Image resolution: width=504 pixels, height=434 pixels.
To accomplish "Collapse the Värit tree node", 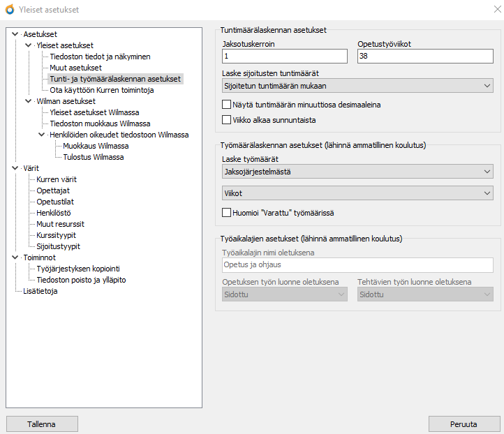I will (x=15, y=168).
